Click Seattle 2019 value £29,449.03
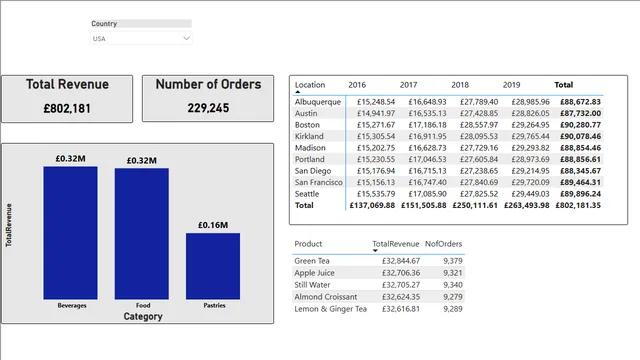The height and width of the screenshot is (360, 640). coord(530,194)
